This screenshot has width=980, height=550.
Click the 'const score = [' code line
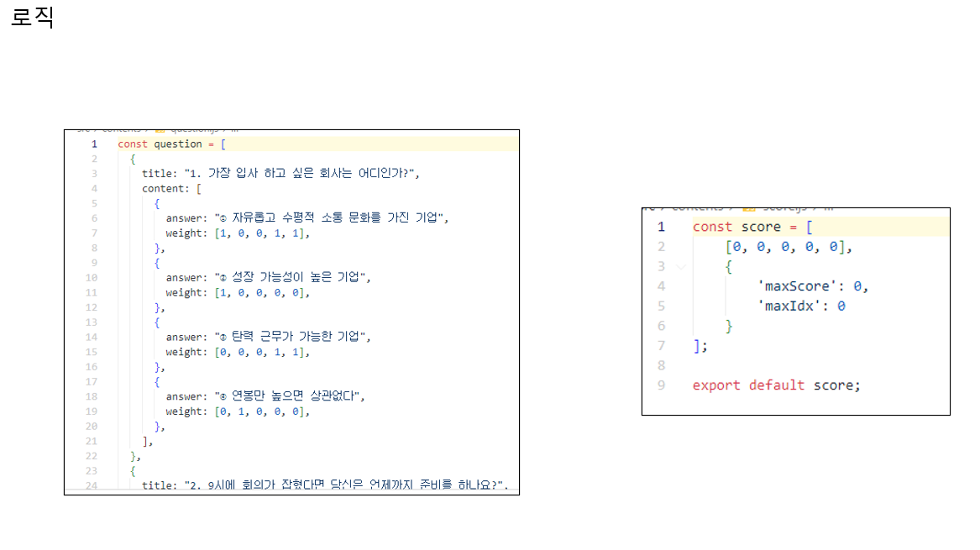point(752,227)
